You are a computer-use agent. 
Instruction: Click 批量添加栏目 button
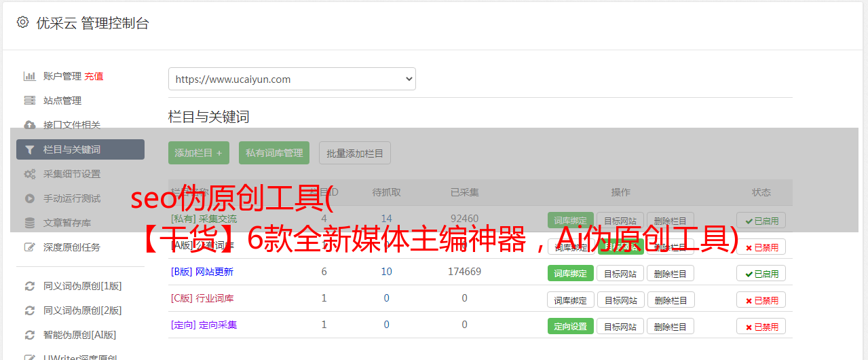tap(355, 153)
